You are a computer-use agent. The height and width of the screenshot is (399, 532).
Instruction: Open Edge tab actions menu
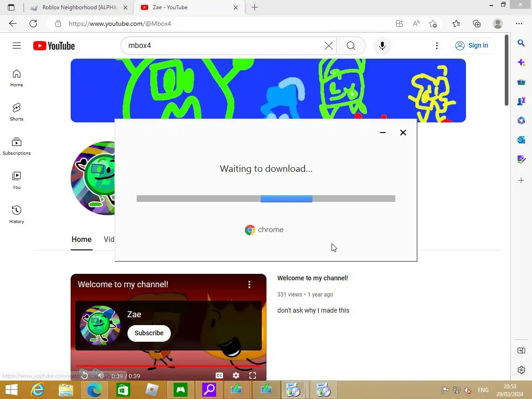11,7
